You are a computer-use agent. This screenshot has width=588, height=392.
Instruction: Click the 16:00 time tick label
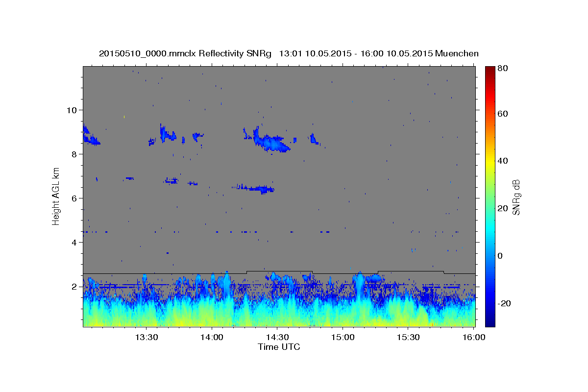(x=474, y=337)
